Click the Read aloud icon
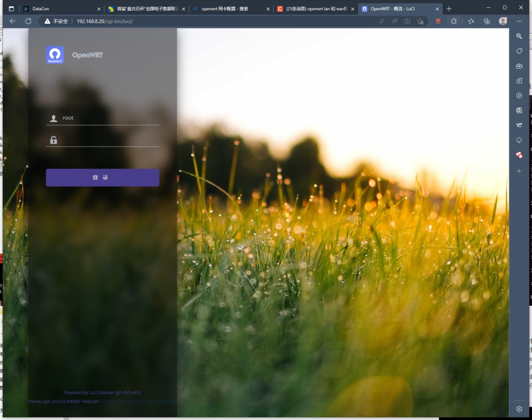The width and height of the screenshot is (532, 420). (x=395, y=21)
